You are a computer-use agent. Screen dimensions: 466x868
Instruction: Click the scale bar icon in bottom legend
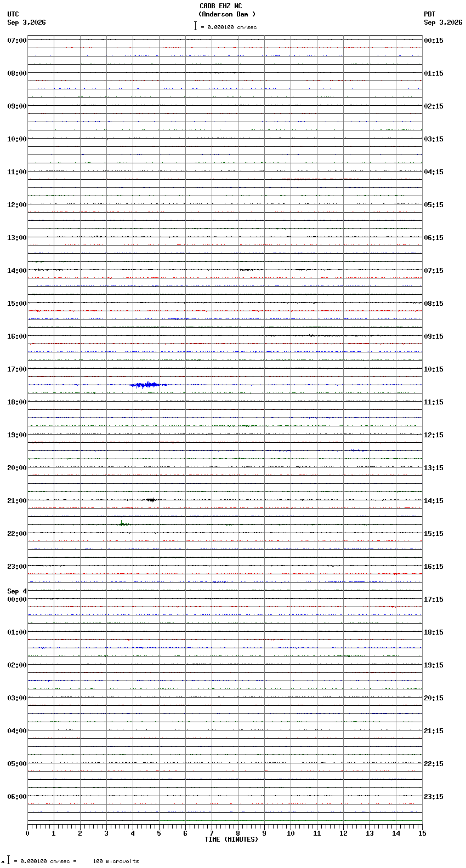click(x=8, y=860)
